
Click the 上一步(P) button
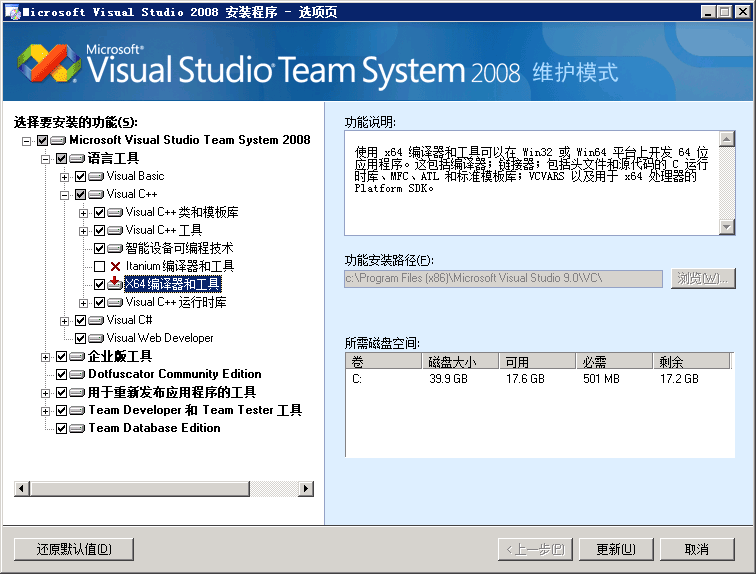[535, 549]
